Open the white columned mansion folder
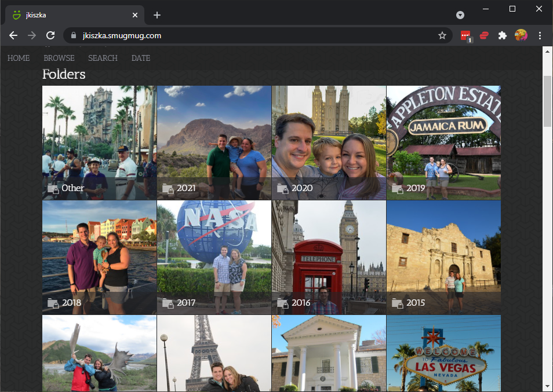The height and width of the screenshot is (392, 553). 329,353
